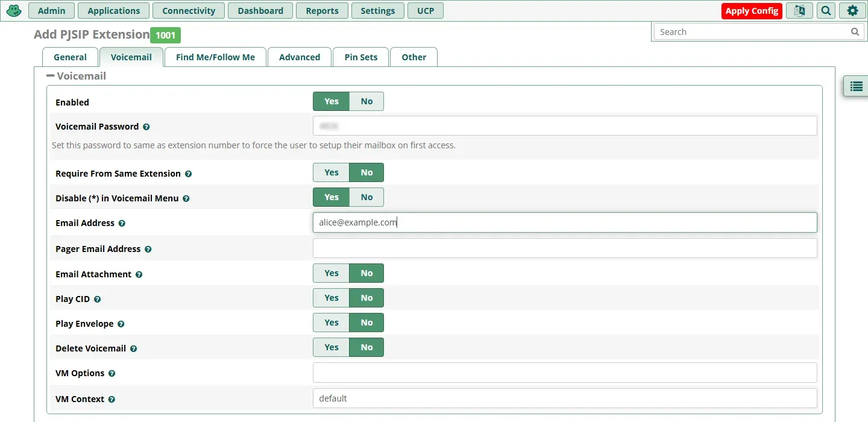
Task: Click the magnifier search toolbar icon
Action: [x=826, y=11]
